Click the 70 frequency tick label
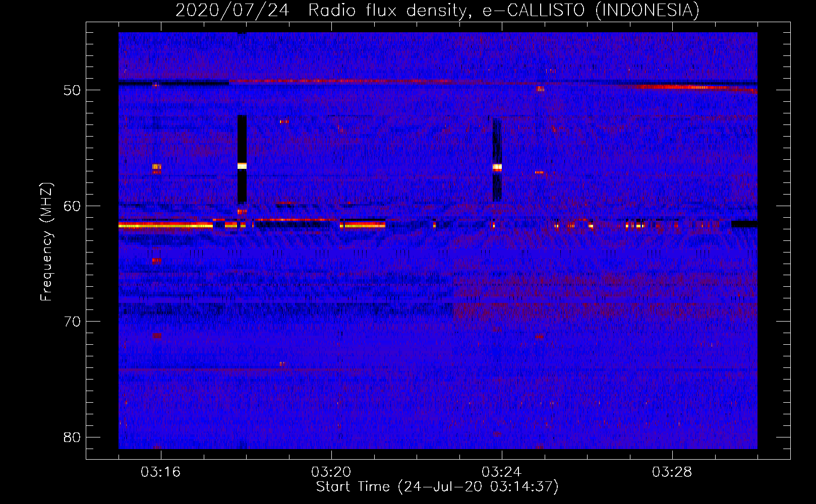816x504 pixels. [x=72, y=322]
